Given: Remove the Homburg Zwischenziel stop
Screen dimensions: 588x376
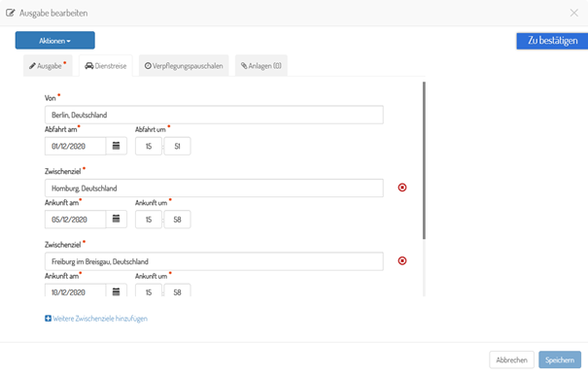Looking at the screenshot, I should [x=402, y=188].
